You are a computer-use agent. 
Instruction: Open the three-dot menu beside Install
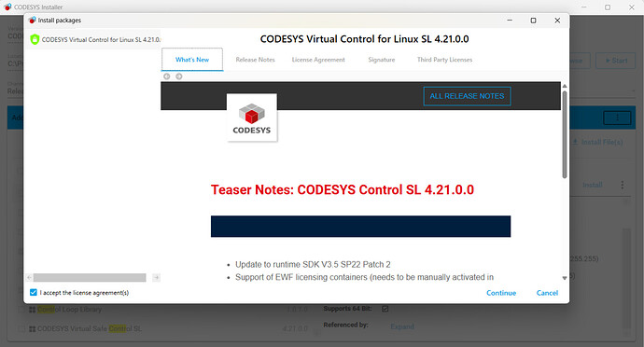pyautogui.click(x=623, y=185)
